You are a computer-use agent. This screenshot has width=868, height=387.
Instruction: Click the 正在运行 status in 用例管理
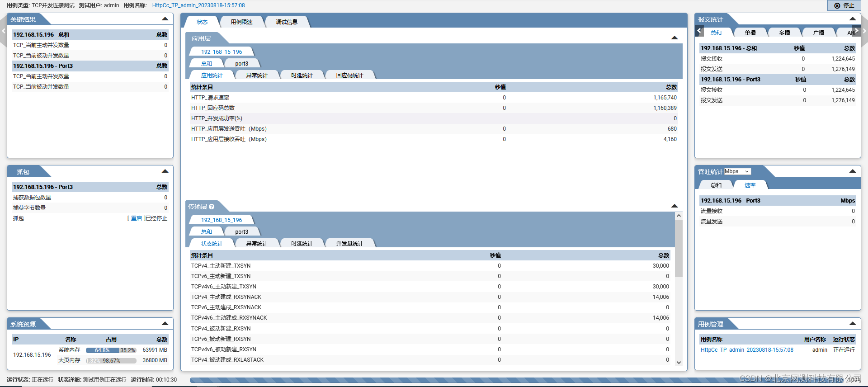point(844,350)
